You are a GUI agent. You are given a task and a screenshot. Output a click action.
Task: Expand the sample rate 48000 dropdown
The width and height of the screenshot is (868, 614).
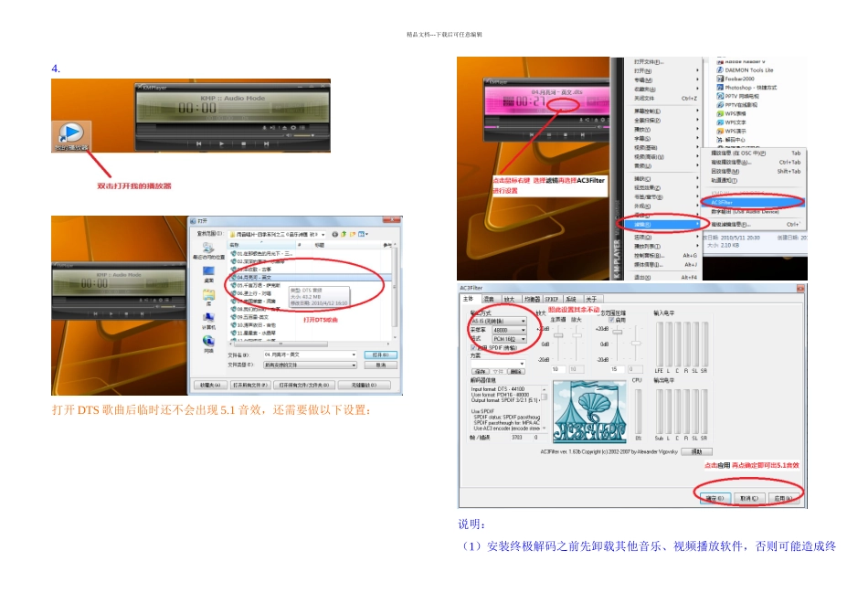[524, 330]
